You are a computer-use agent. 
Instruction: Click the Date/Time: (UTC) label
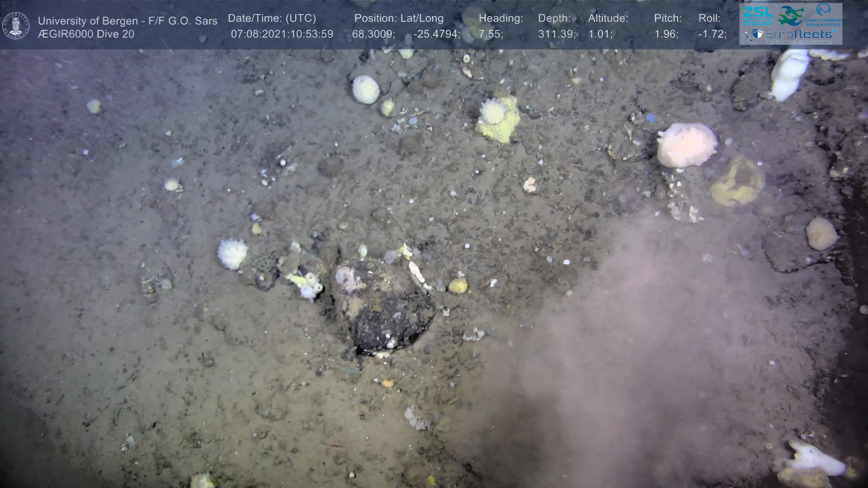[x=272, y=19]
